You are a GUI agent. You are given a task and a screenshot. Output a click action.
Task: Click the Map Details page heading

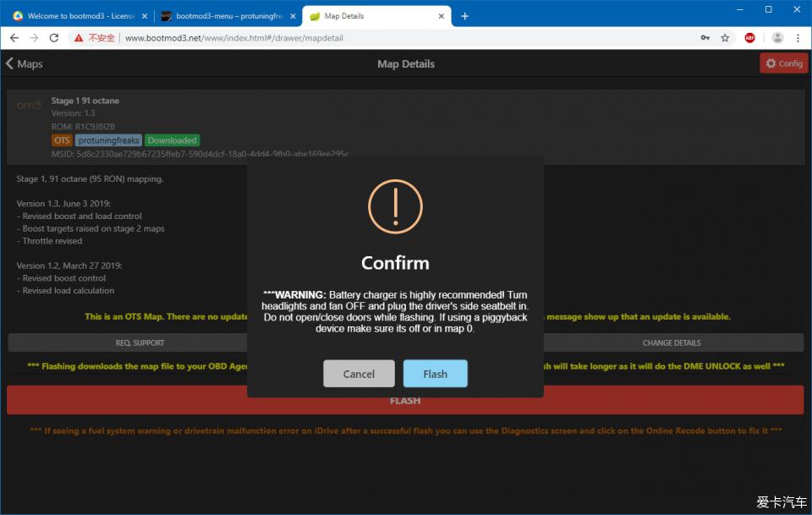coord(405,63)
